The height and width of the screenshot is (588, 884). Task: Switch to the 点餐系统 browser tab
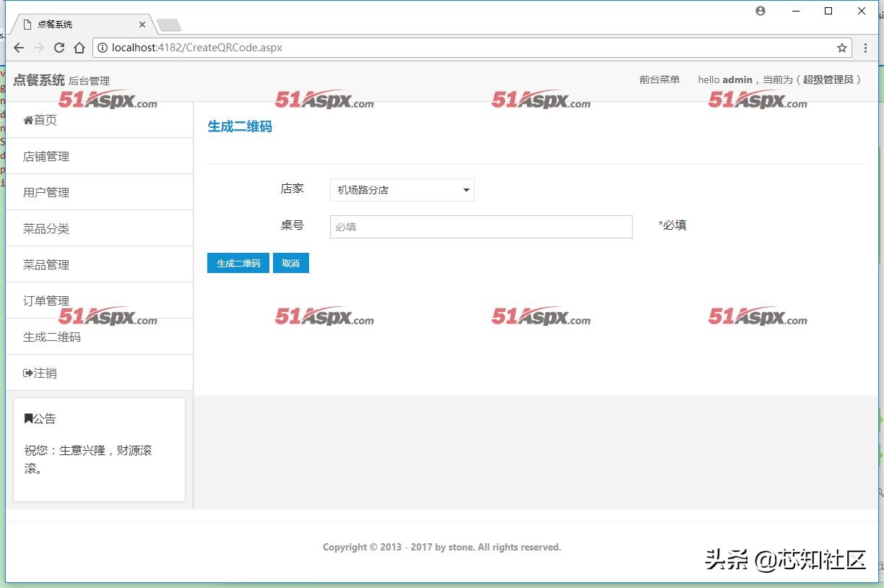click(72, 23)
